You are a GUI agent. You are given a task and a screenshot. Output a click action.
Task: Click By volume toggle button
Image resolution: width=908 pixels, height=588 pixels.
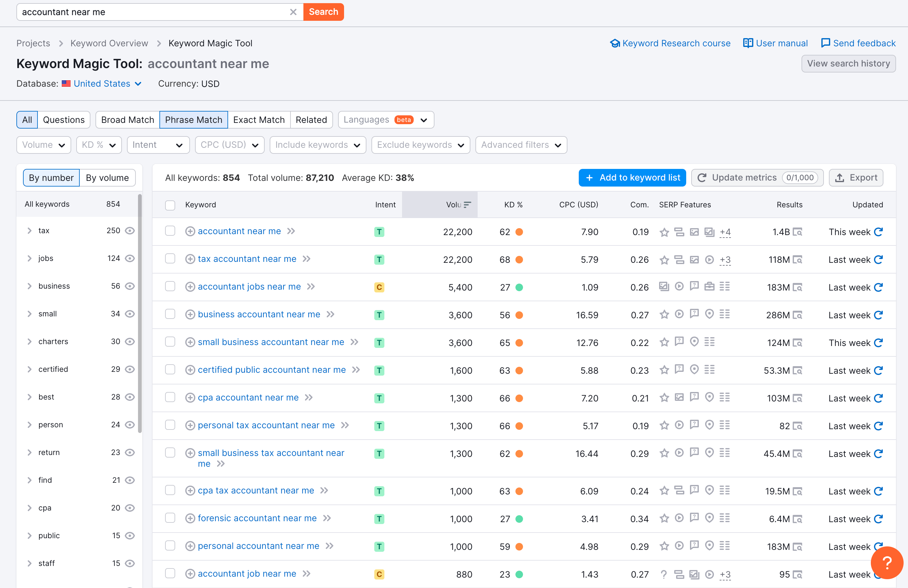click(x=107, y=177)
